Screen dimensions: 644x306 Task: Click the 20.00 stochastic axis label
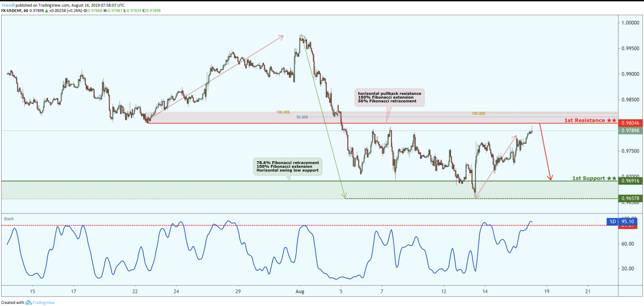[628, 269]
